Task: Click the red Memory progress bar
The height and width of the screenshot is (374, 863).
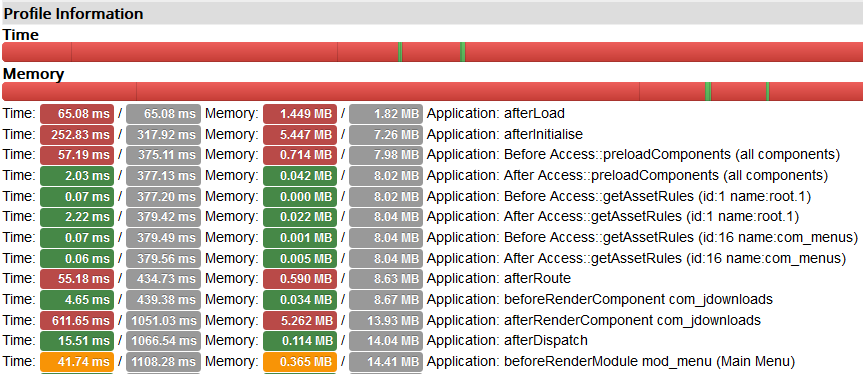Action: coord(433,91)
